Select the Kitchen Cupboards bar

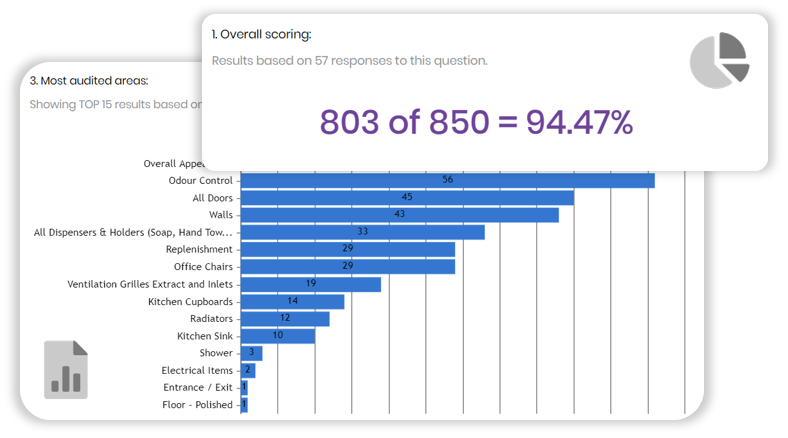[x=292, y=301]
